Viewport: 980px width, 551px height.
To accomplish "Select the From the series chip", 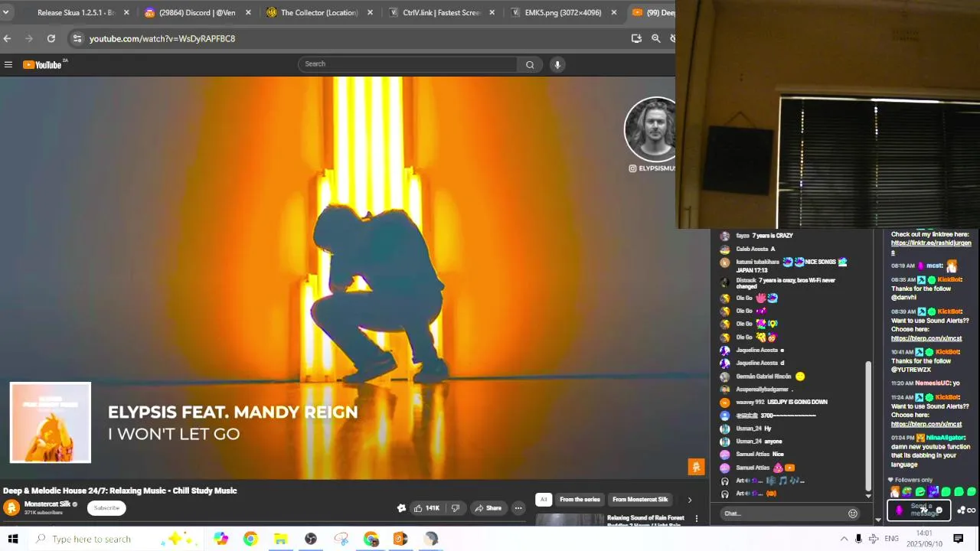I will pyautogui.click(x=580, y=500).
